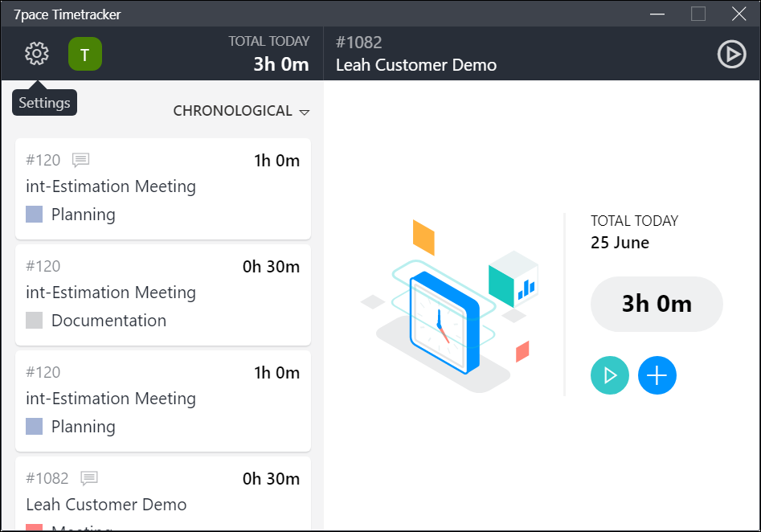
Task: Click Planning swatch in third #120 entry
Action: pyautogui.click(x=34, y=426)
